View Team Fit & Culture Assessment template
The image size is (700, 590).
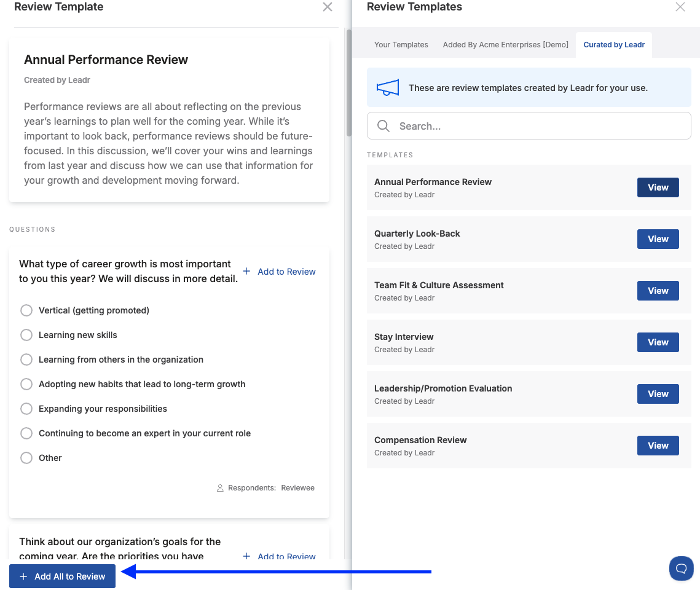[x=658, y=291]
